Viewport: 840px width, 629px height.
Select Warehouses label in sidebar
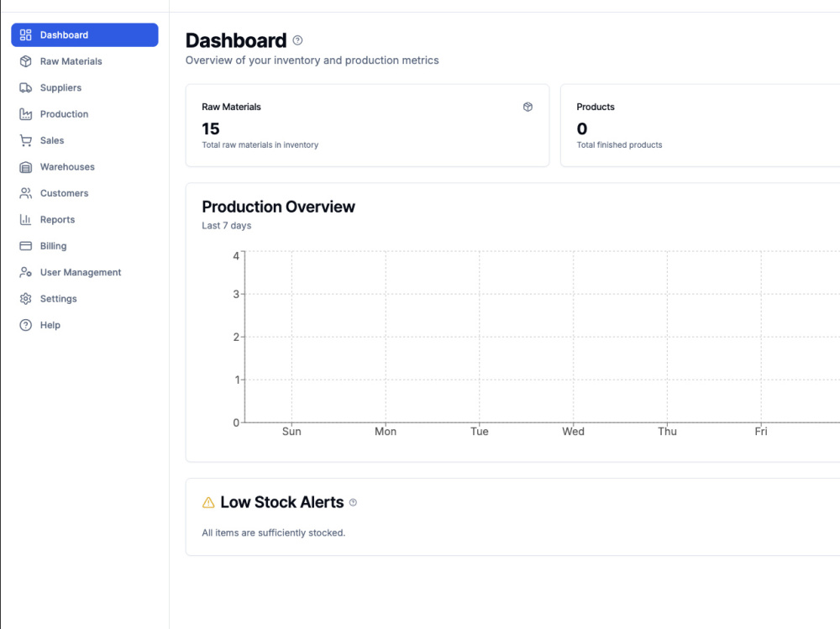(x=67, y=166)
